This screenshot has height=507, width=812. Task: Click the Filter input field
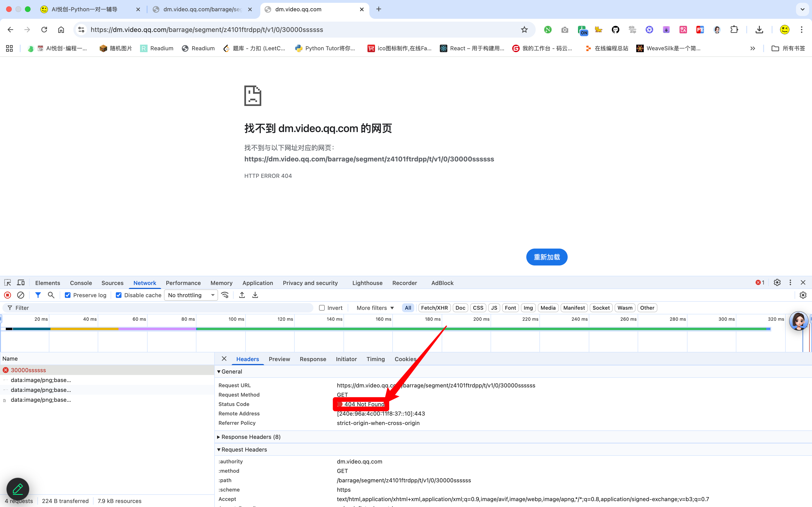158,308
